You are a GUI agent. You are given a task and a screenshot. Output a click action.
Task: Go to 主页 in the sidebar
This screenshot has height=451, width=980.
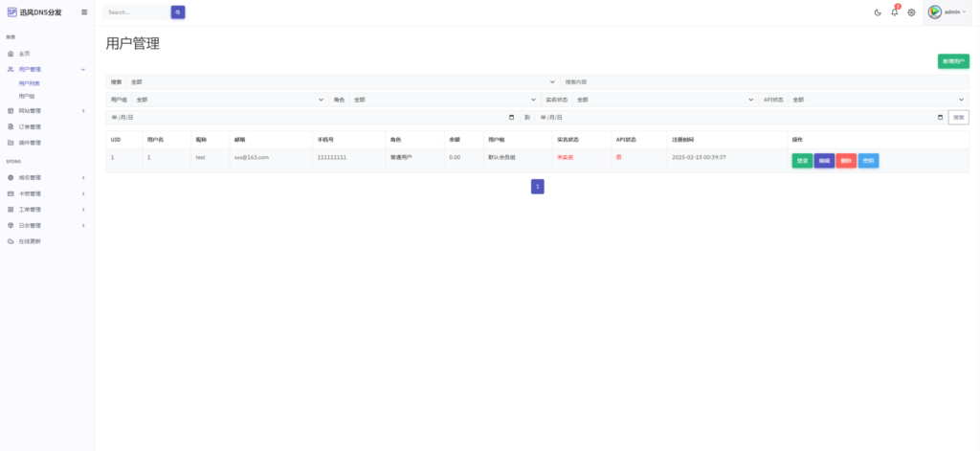click(x=25, y=54)
